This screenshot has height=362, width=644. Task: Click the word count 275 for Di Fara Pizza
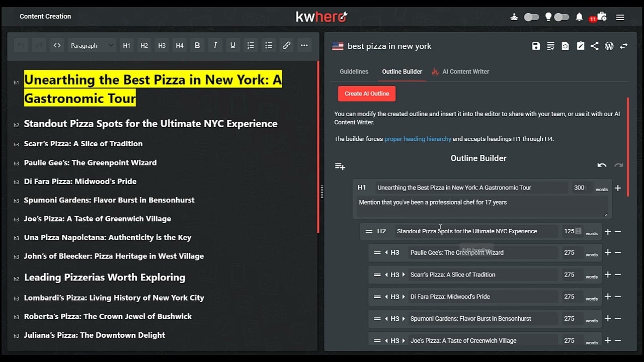pos(571,297)
